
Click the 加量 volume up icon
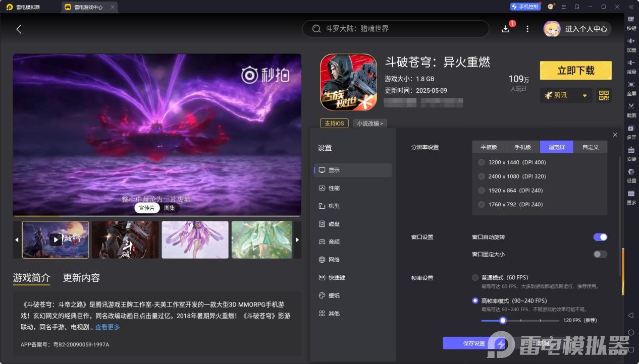631,41
